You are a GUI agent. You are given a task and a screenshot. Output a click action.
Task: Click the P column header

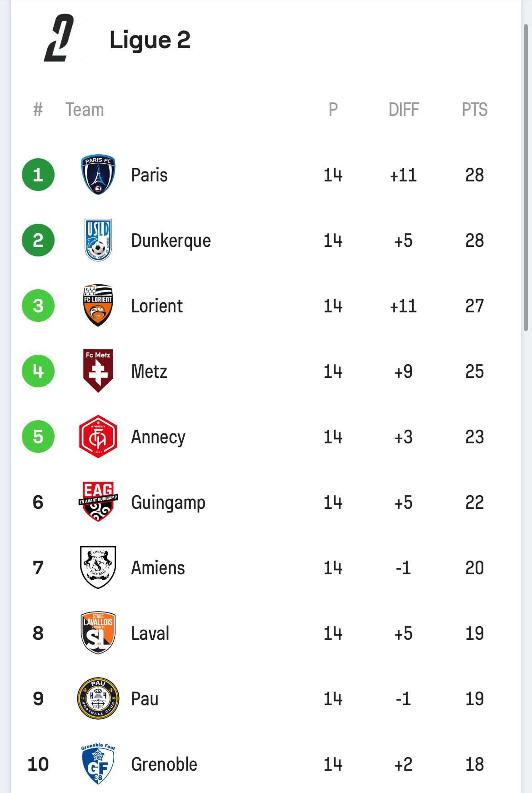click(x=333, y=110)
